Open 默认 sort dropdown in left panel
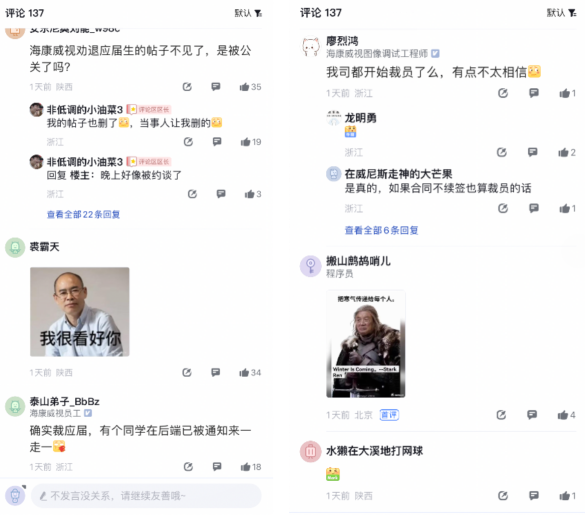The height and width of the screenshot is (519, 585). [x=248, y=13]
